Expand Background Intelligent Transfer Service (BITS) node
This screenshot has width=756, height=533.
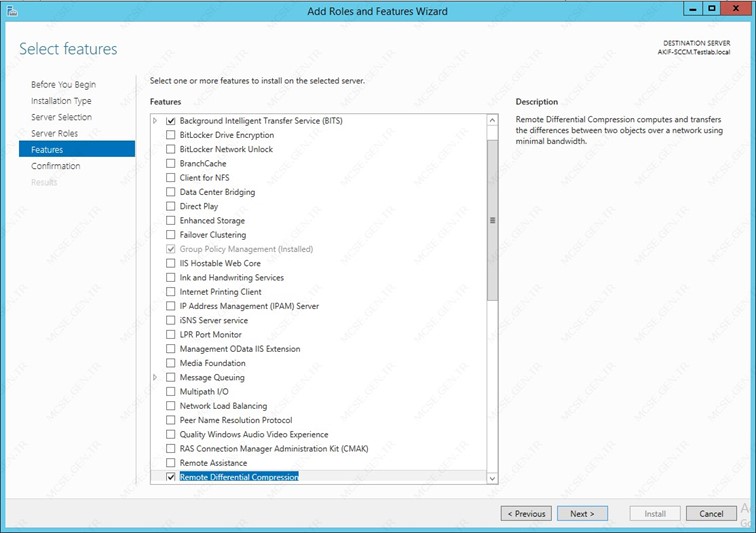[155, 121]
